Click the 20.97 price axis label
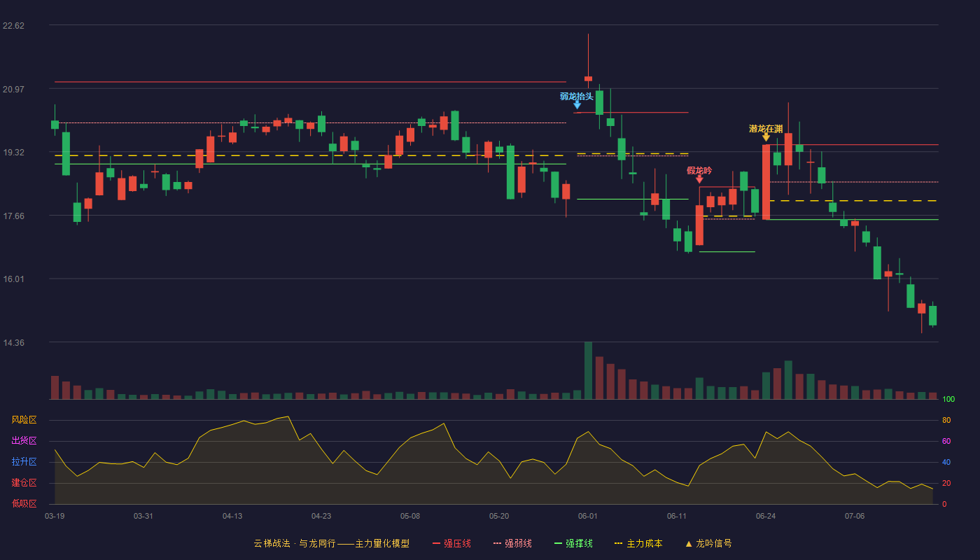This screenshot has width=980, height=560. (x=13, y=89)
